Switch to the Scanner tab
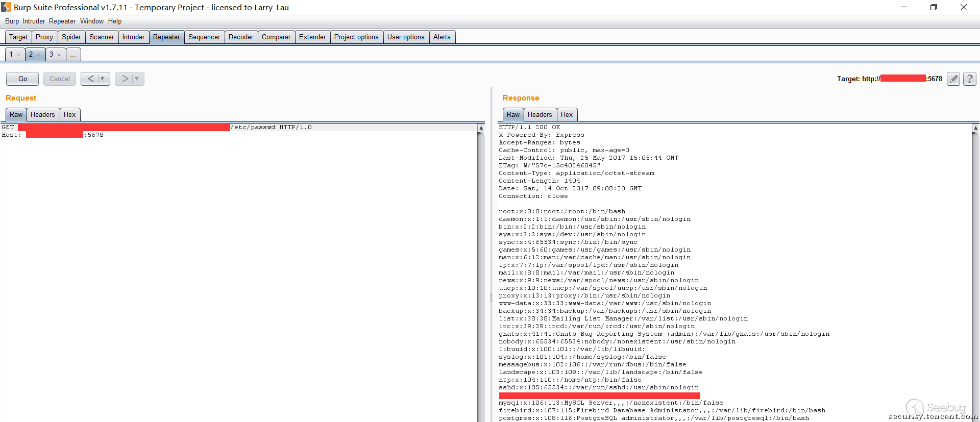980x422 pixels. (102, 37)
